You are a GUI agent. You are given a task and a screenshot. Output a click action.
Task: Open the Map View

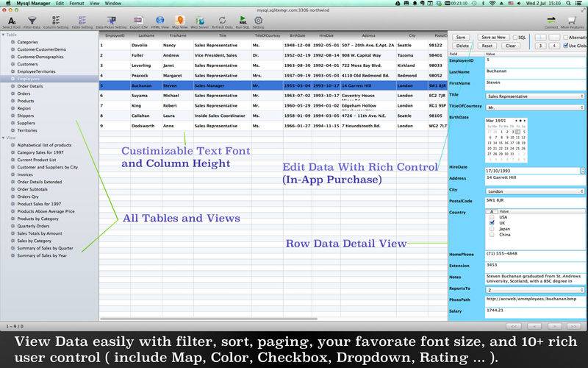180,21
